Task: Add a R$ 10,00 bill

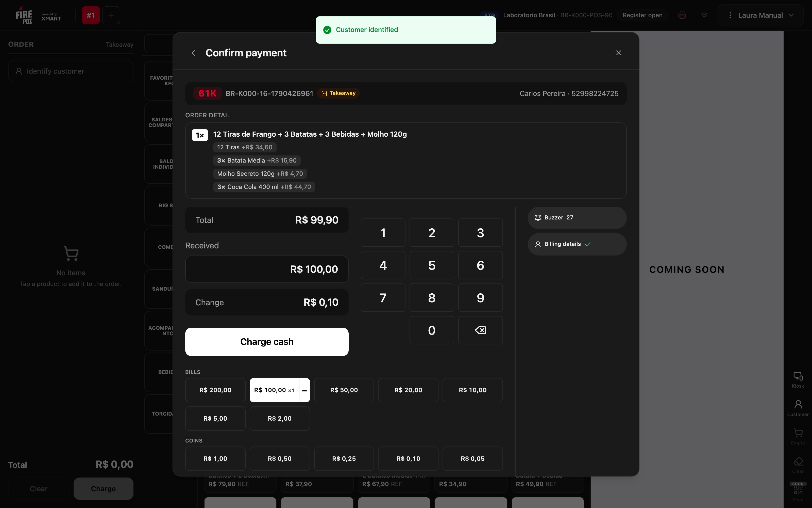Action: [472, 390]
